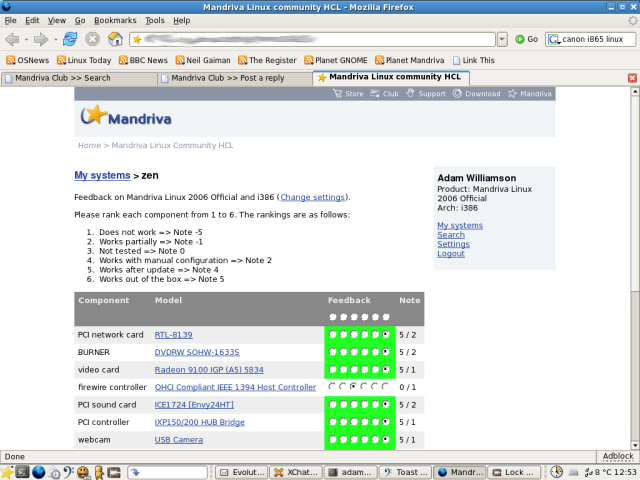This screenshot has width=640, height=480.
Task: Click the yellow figure panel icon
Action: pyautogui.click(x=99, y=472)
